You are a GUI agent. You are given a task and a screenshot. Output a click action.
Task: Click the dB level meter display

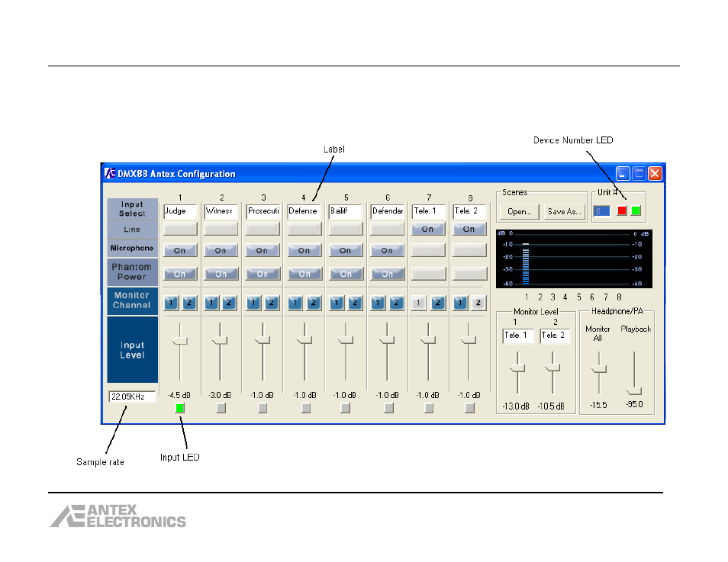(x=574, y=259)
